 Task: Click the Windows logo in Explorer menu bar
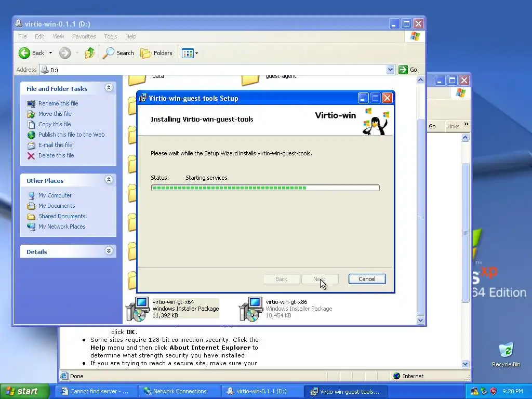pos(415,36)
